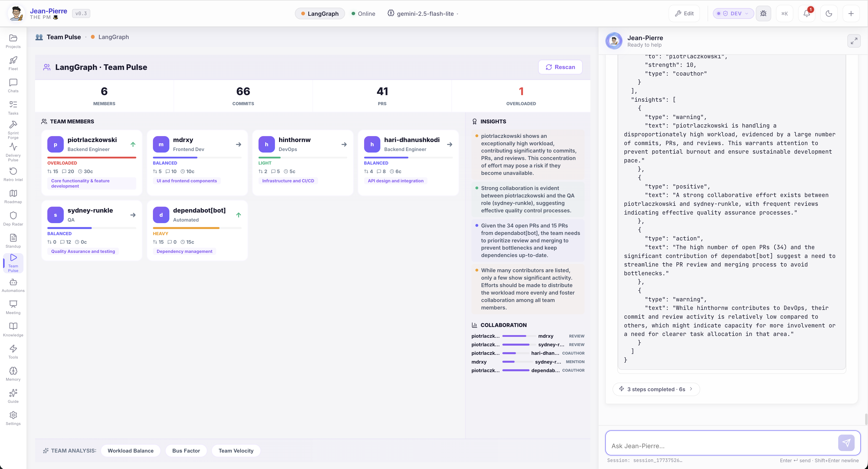Switch to the Roadmap sidebar item

tap(13, 196)
